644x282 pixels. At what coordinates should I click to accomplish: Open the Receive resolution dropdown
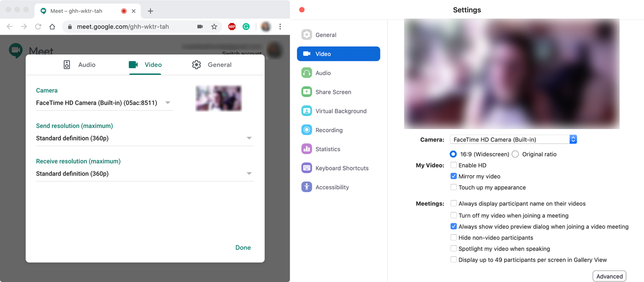point(249,173)
